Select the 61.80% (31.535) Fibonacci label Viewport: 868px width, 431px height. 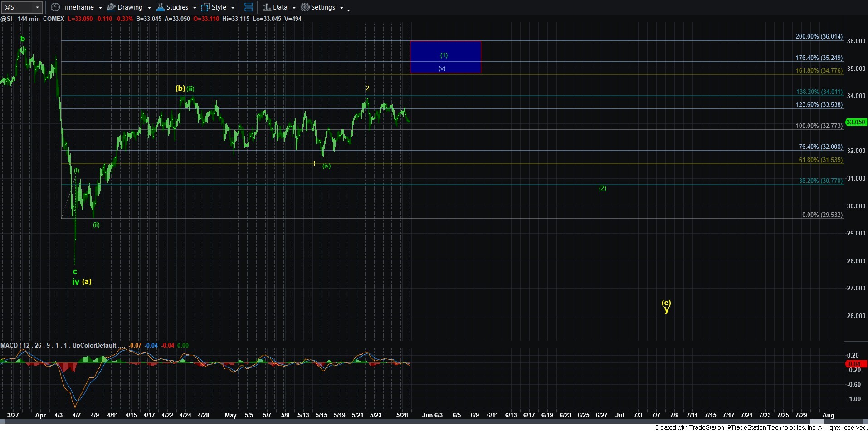click(x=820, y=160)
